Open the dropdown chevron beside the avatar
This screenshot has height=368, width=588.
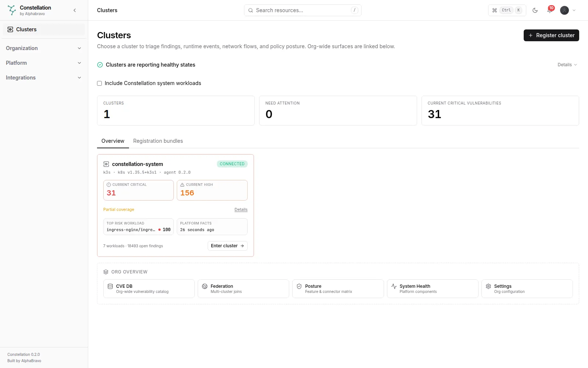tap(574, 10)
